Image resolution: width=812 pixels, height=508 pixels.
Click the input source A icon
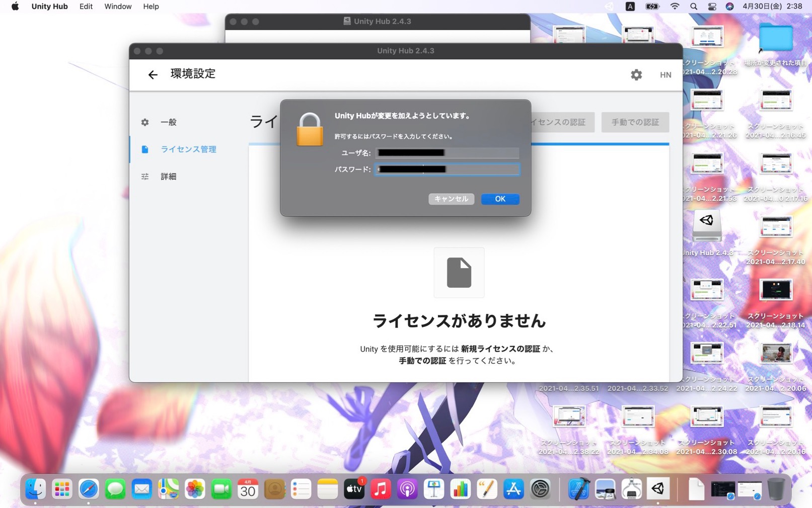(x=630, y=7)
